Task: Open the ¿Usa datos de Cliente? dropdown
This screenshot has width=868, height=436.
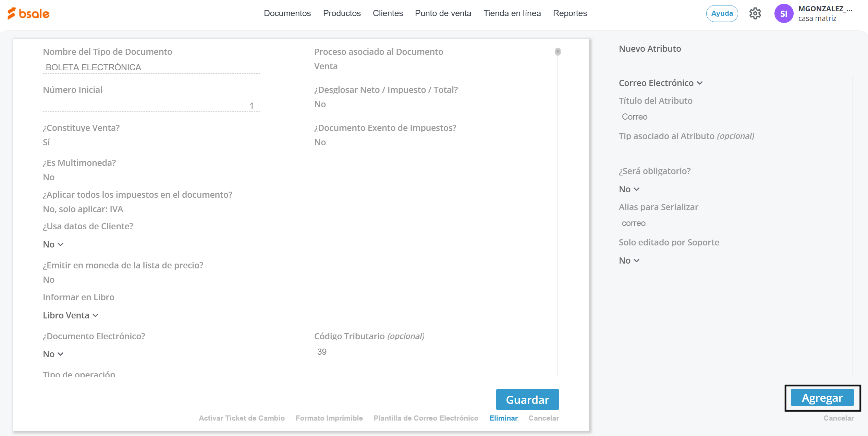Action: click(53, 244)
